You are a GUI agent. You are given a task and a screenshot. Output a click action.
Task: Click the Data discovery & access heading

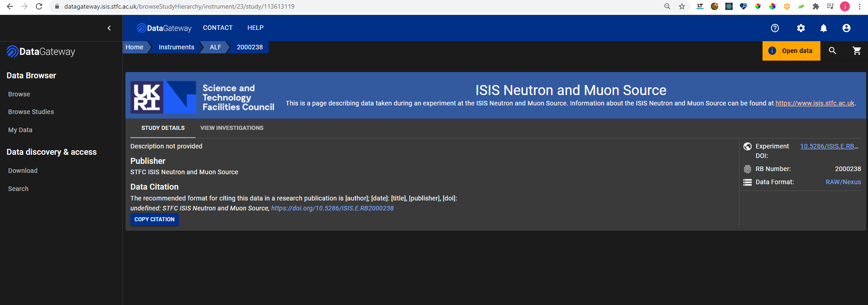tap(52, 152)
